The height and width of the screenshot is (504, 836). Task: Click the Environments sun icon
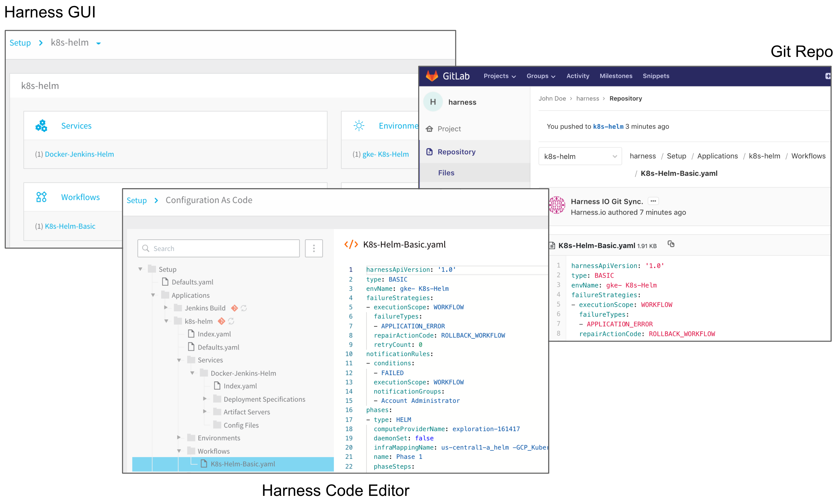coord(359,126)
